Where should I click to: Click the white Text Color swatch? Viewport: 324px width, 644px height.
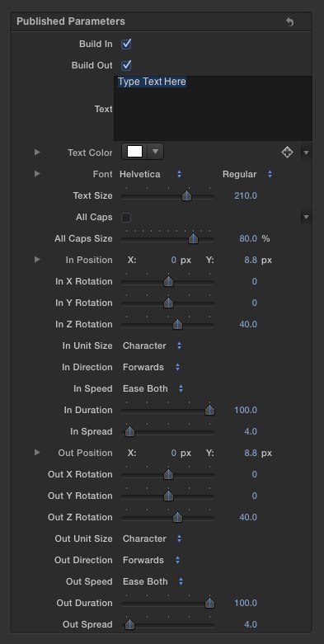[x=134, y=152]
